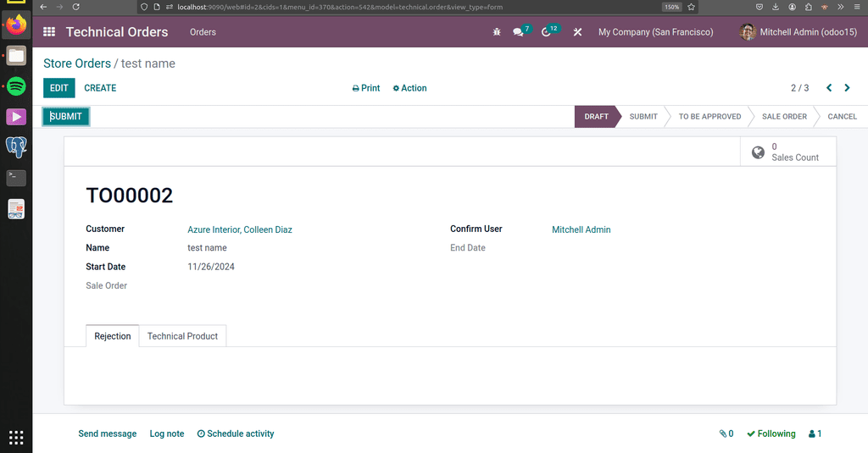The width and height of the screenshot is (868, 453).
Task: Navigate to Store Orders breadcrumb
Action: (77, 64)
